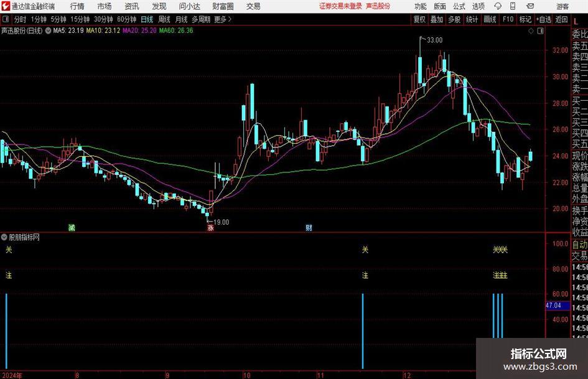
Task: Switch to the 5分钟 period tab
Action: (x=58, y=19)
